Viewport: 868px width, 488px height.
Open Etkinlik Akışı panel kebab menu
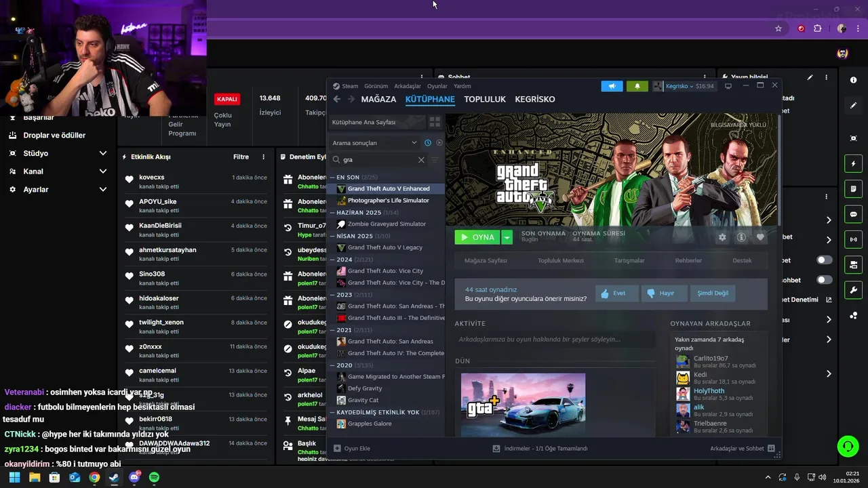click(x=264, y=157)
